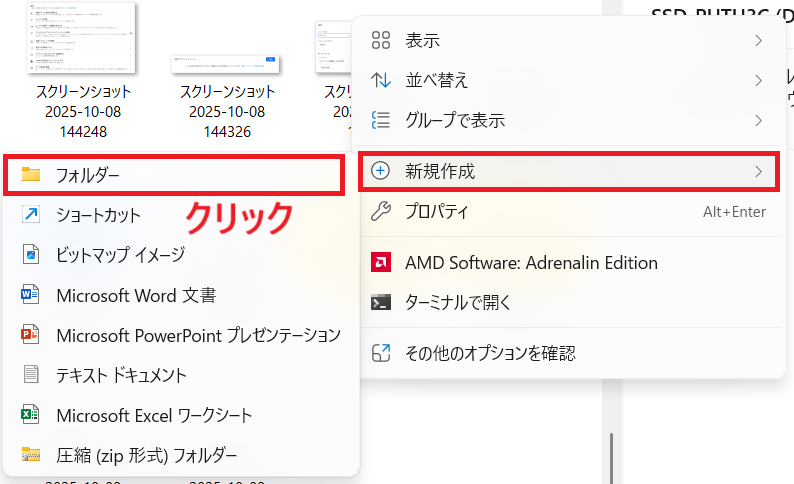Click the 圧縮 zip folder icon

pos(31,455)
